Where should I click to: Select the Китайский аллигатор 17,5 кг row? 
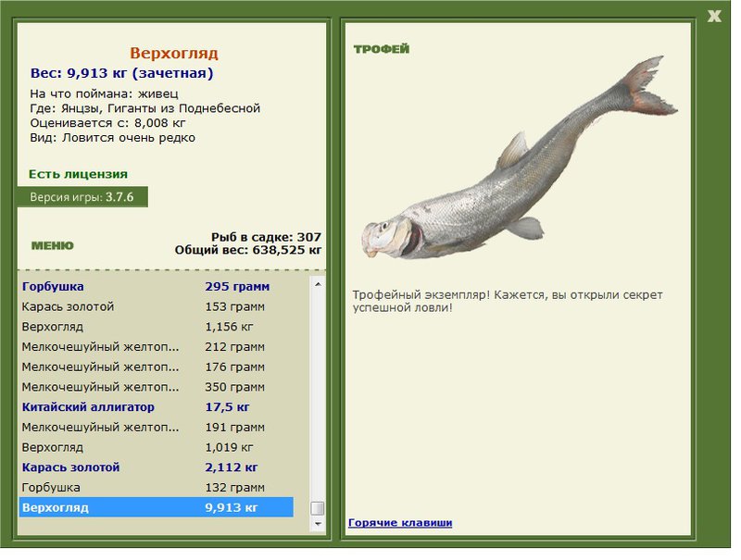[157, 407]
